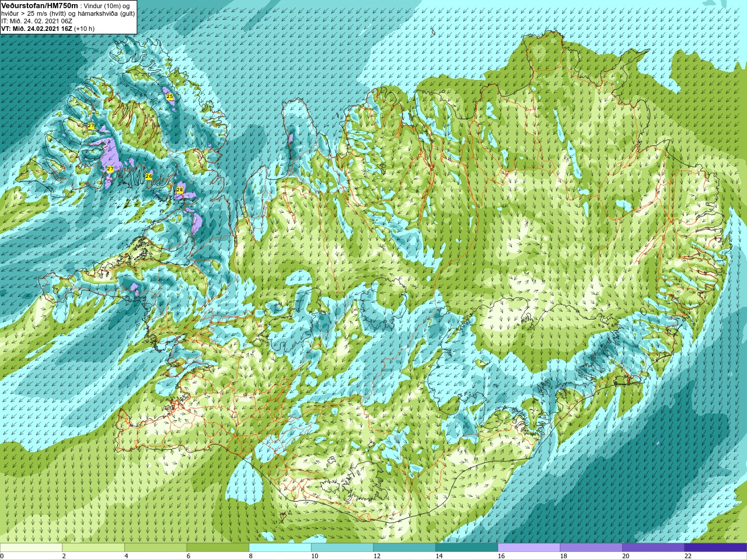
Task: Click the 'Vindur (10m) og' caption text
Action: point(107,6)
